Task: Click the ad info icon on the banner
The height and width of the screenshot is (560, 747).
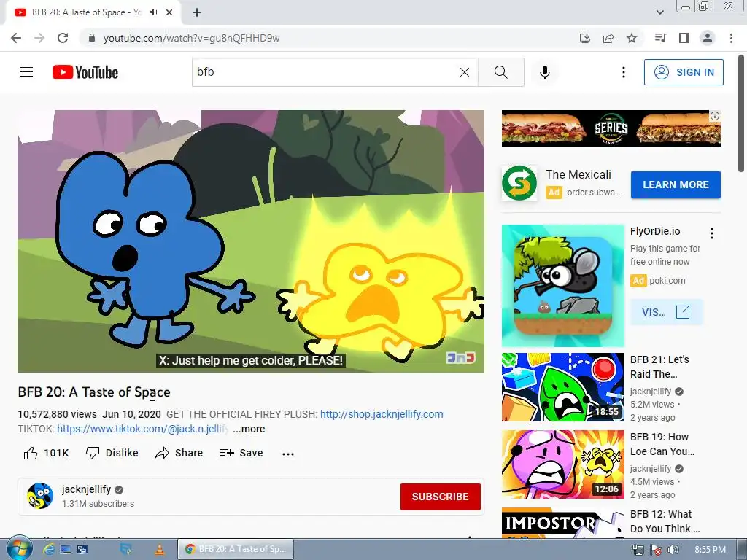Action: point(715,116)
